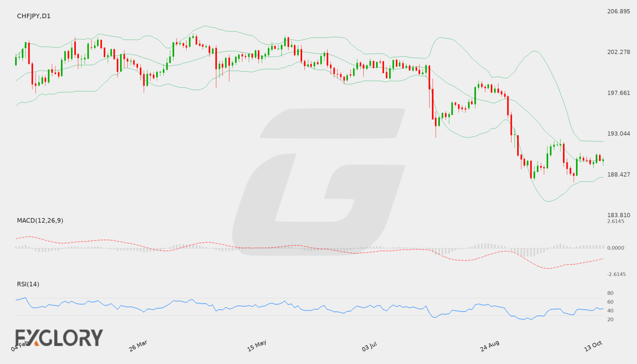Select the RSI(14) indicator label
This screenshot has height=364, width=637.
tap(28, 284)
